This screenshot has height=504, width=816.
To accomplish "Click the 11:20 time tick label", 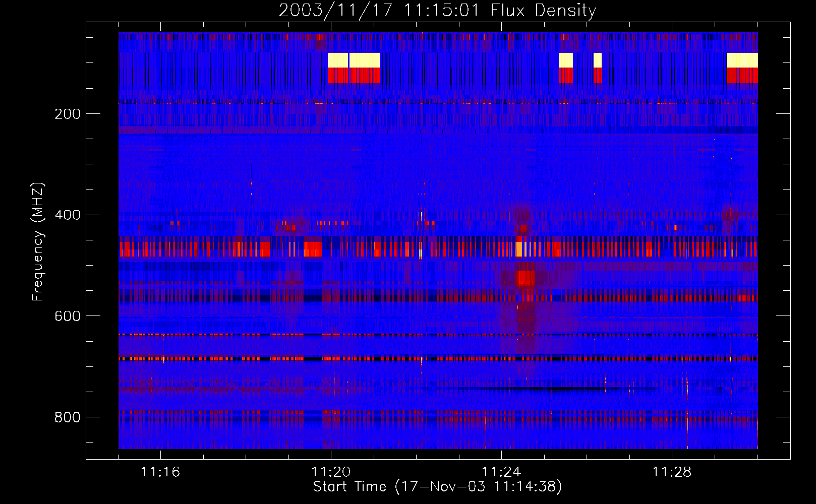I will pyautogui.click(x=331, y=472).
